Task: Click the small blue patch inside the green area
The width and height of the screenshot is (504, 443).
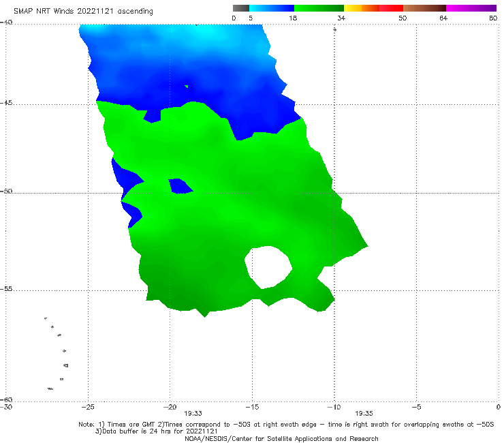Action: (180, 186)
